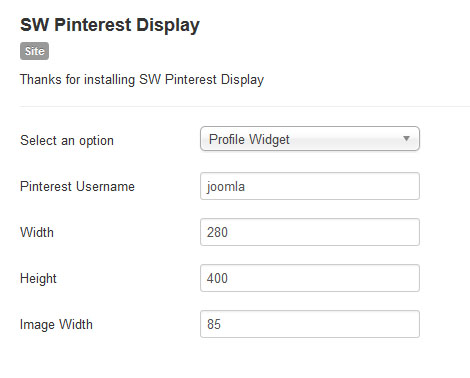This screenshot has width=470, height=378.
Task: Open the Select an option combo box
Action: [310, 139]
